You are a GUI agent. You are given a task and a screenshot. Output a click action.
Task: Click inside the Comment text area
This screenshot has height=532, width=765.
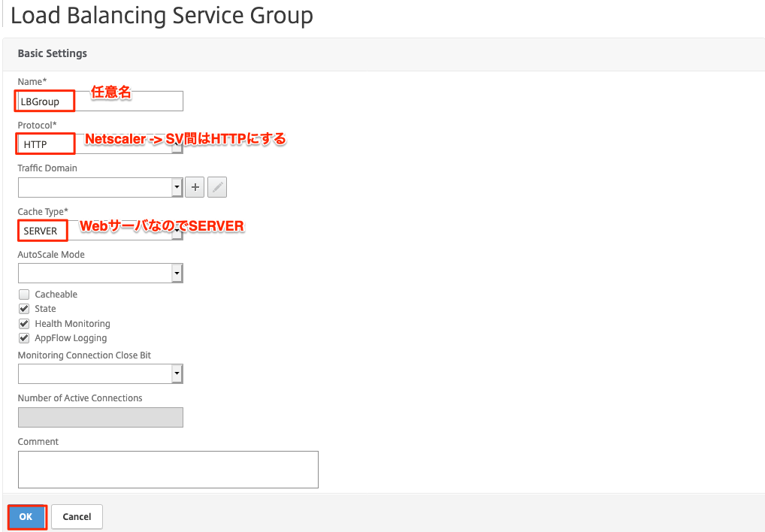[x=168, y=469]
